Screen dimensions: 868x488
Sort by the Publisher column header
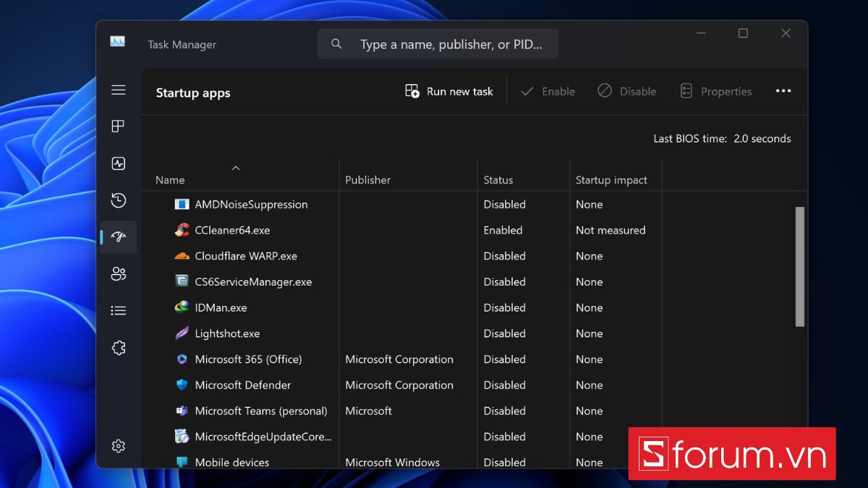367,180
